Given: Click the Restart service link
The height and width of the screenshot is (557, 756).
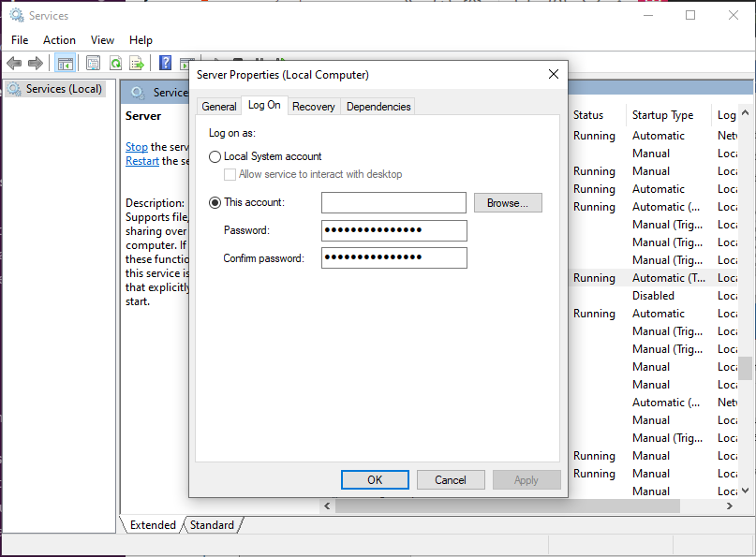Looking at the screenshot, I should click(142, 161).
